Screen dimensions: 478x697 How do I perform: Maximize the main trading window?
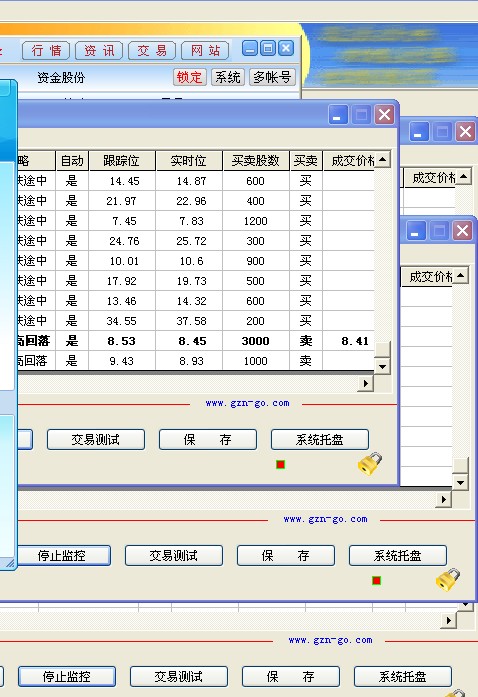point(268,48)
